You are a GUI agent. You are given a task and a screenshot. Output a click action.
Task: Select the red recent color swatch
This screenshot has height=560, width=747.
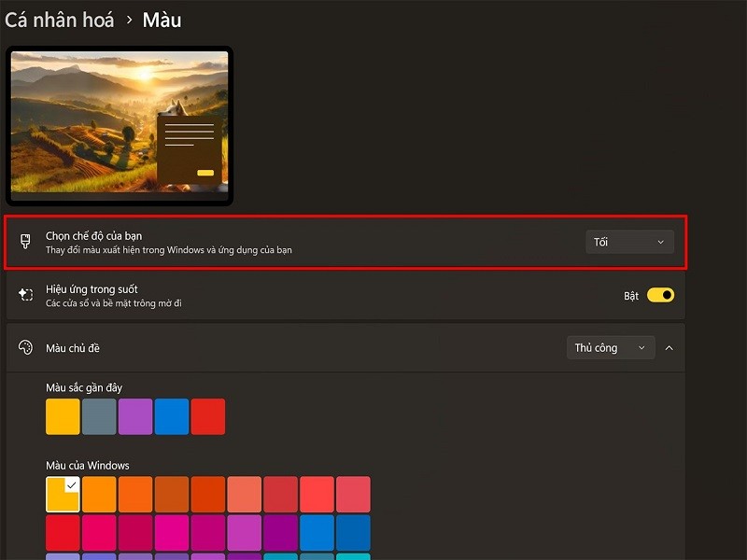(207, 416)
